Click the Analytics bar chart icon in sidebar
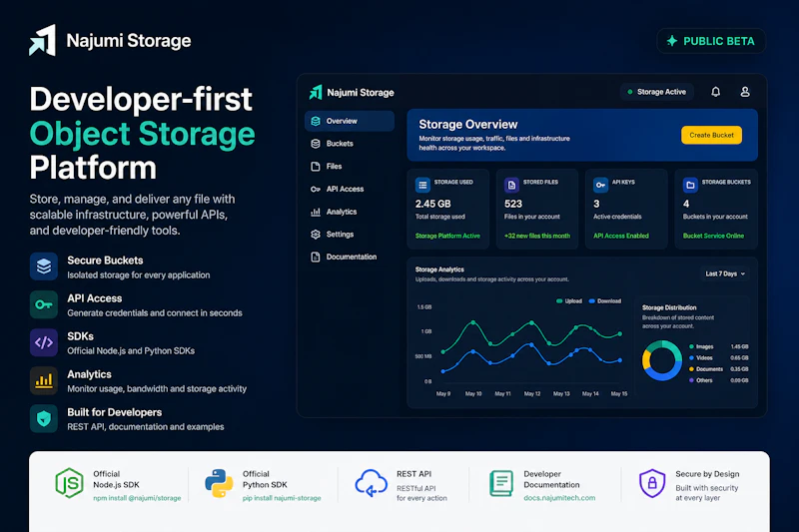Viewport: 799px width, 532px height. 316,212
